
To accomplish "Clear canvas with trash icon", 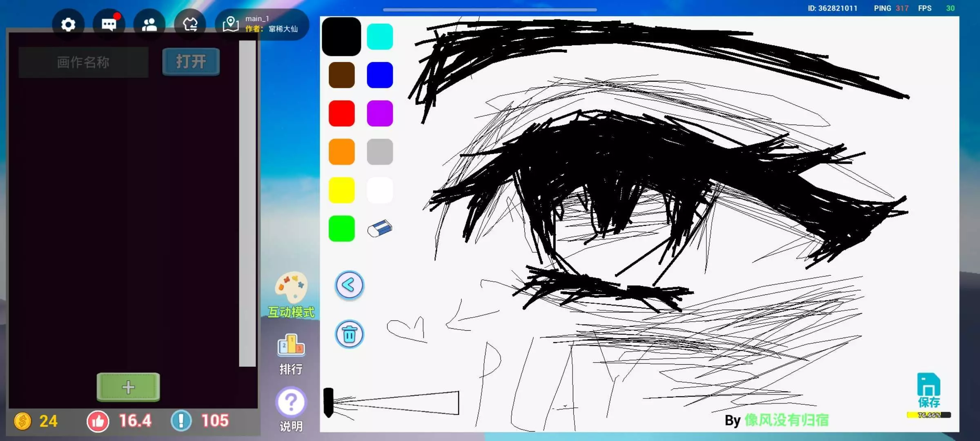I will click(x=349, y=334).
